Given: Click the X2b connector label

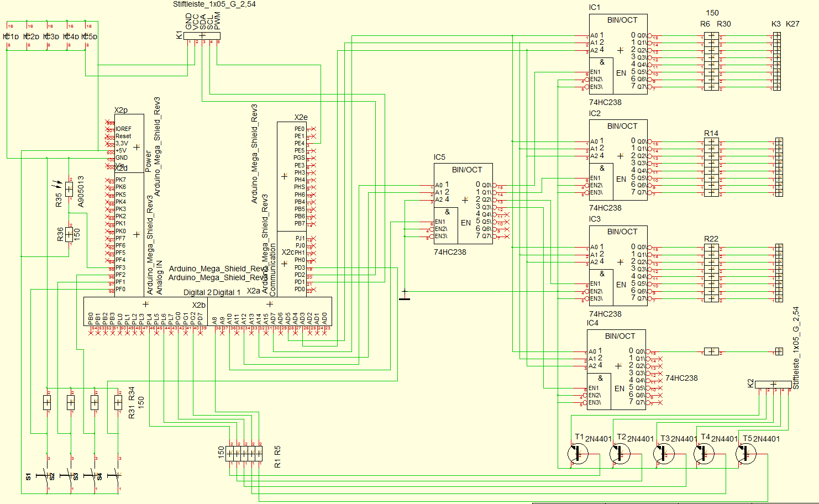Looking at the screenshot, I should pos(199,305).
